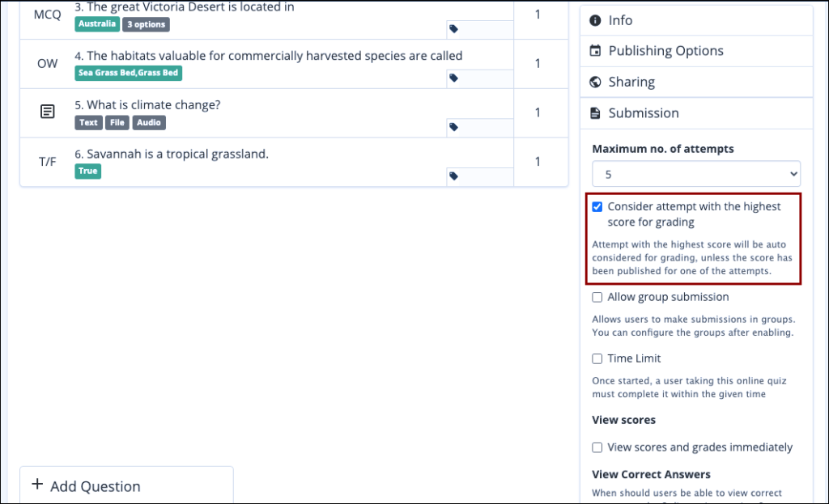
Task: Click the Submission document icon
Action: click(x=596, y=113)
